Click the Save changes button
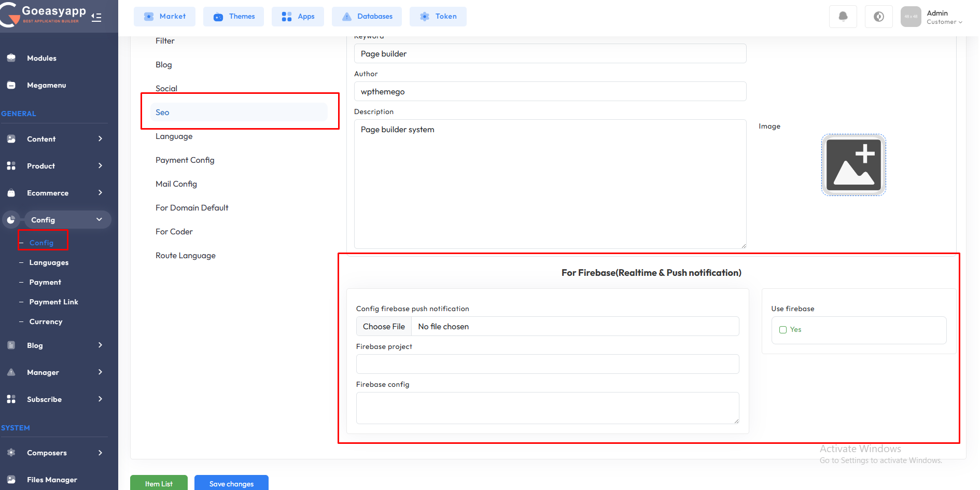The width and height of the screenshot is (980, 490). point(231,483)
